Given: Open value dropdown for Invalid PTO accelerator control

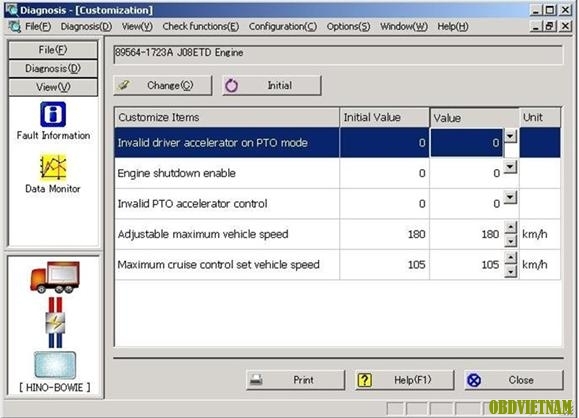Looking at the screenshot, I should coord(510,198).
